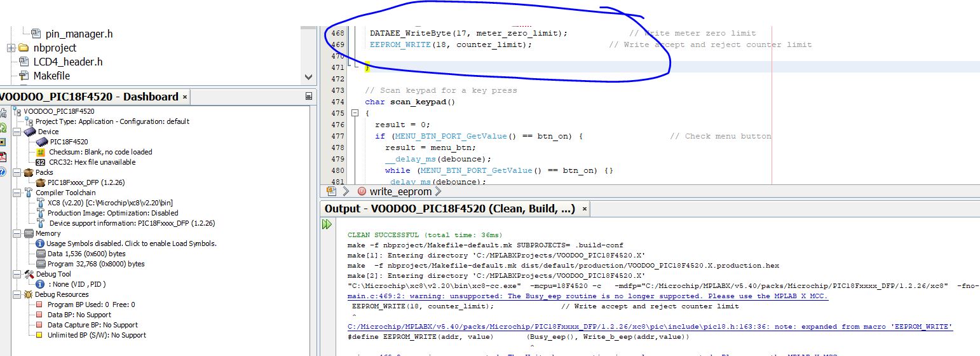Screen dimensions: 980x356
Task: Close the Output tab
Action: pyautogui.click(x=585, y=209)
